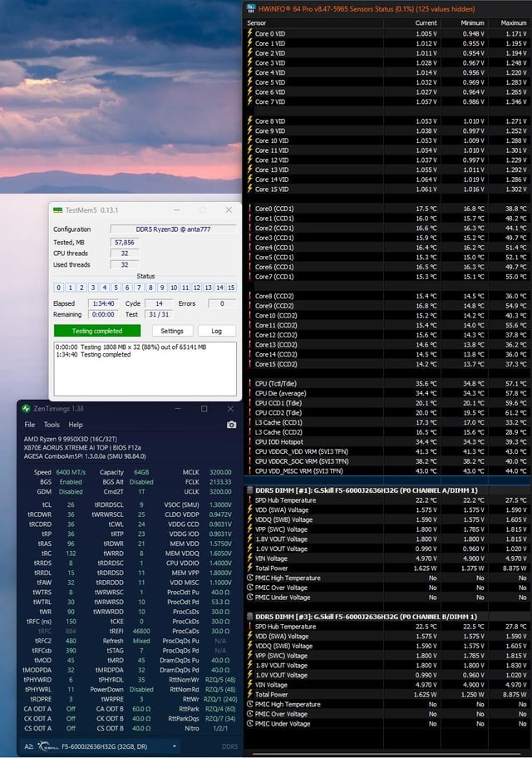Screen dimensions: 532x758
Task: Open the File menu in ZenTimings
Action: click(30, 425)
